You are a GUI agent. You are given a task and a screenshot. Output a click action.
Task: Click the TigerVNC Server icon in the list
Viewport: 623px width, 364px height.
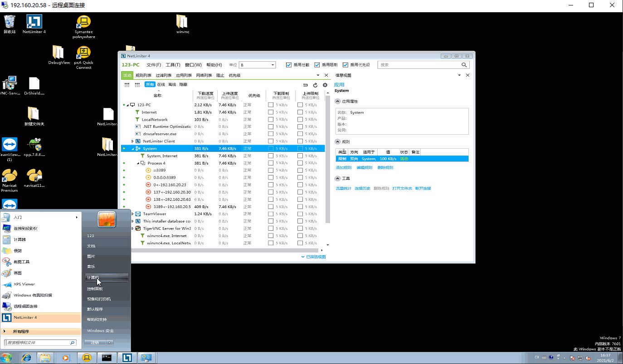138,228
